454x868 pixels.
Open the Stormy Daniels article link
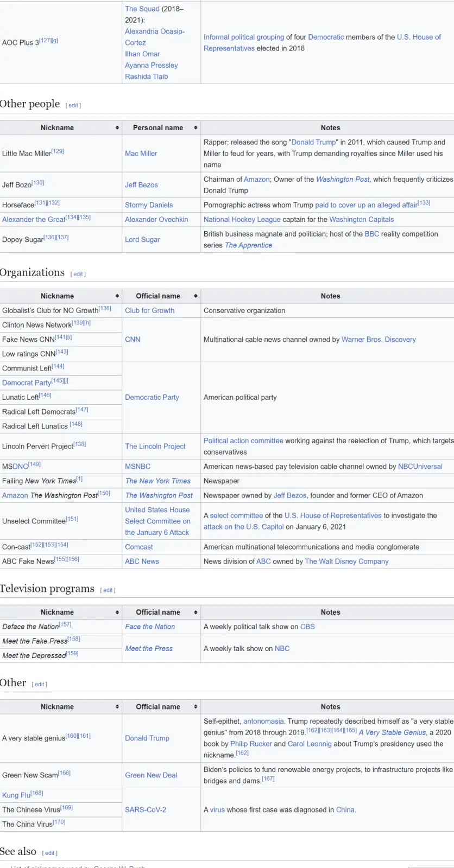[x=149, y=205]
